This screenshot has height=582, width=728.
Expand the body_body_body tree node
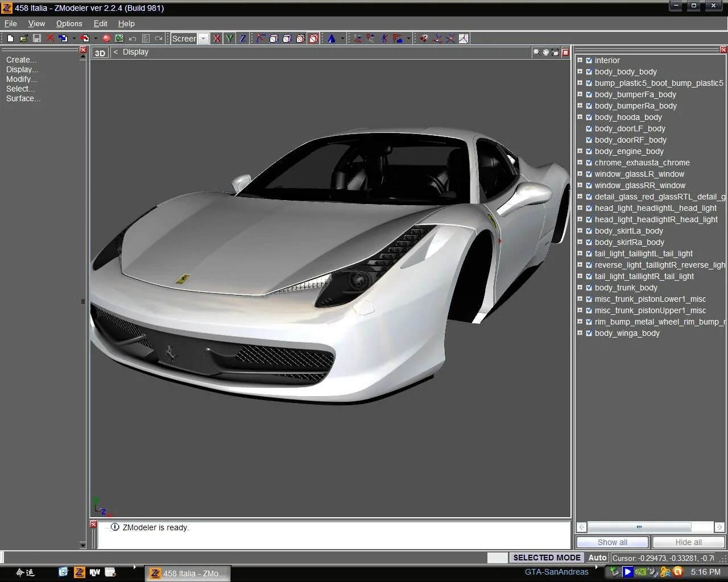tap(580, 71)
